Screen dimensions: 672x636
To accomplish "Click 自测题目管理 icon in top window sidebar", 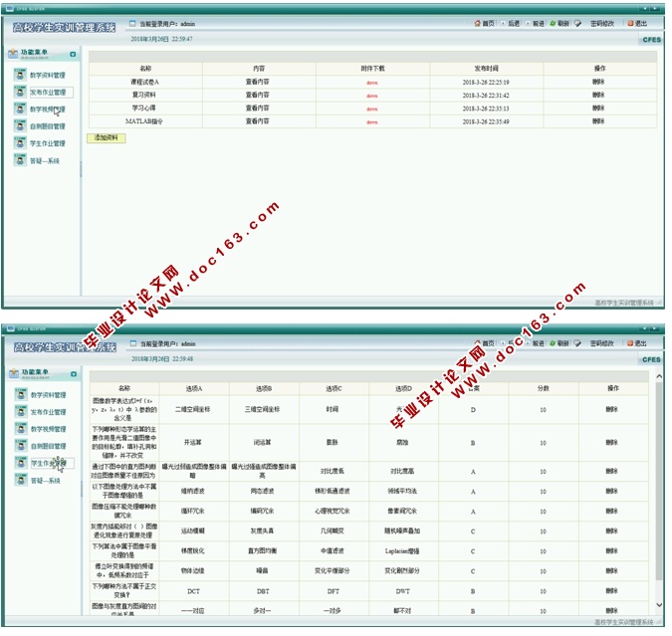I will pos(20,126).
